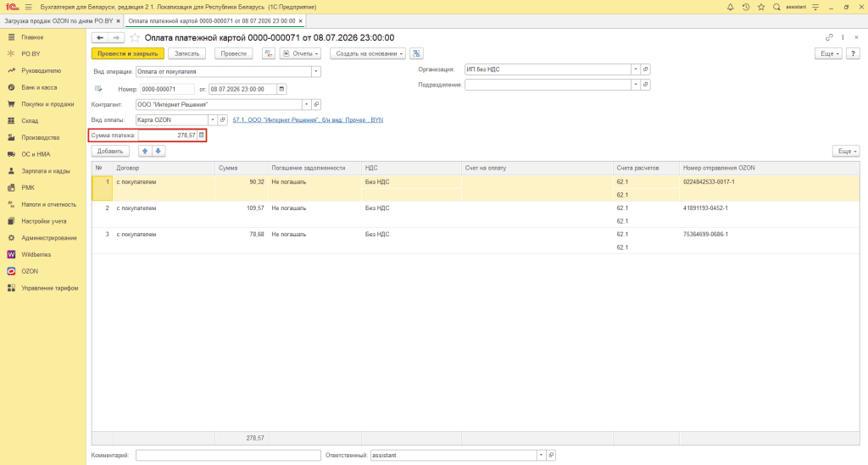Open the calendar picker for document date
This screenshot has width=868, height=465.
coord(281,89)
